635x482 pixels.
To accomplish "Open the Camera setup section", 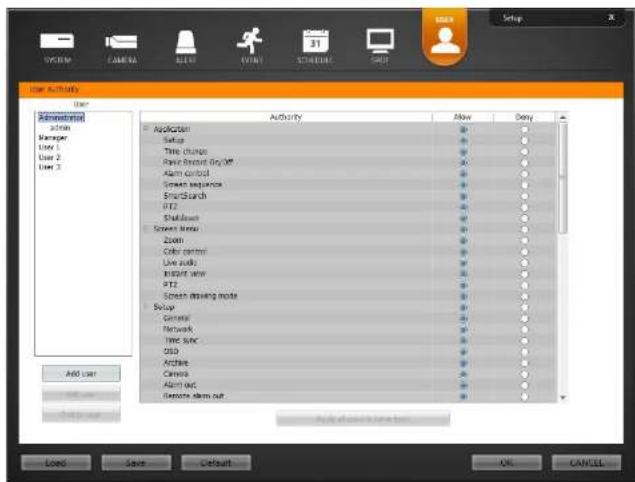I will pyautogui.click(x=121, y=48).
